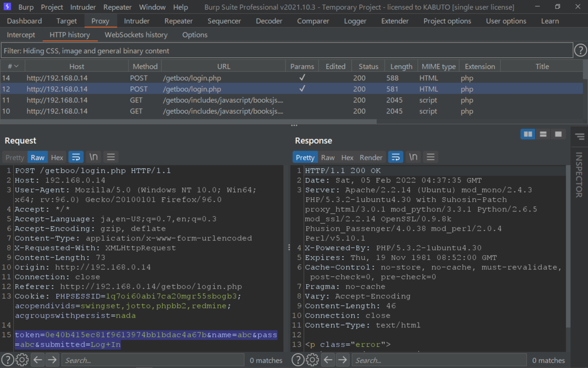
Task: Open Response panel hamburger options menu
Action: [x=430, y=157]
